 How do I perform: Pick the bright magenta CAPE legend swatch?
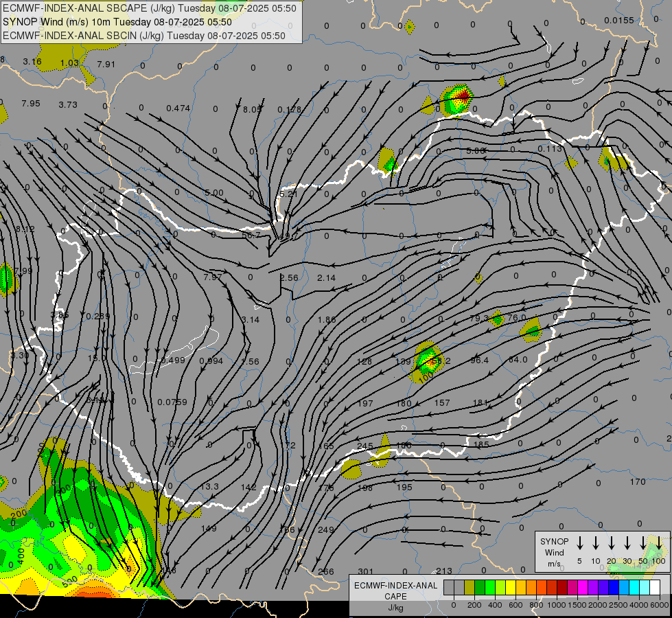pyautogui.click(x=583, y=587)
